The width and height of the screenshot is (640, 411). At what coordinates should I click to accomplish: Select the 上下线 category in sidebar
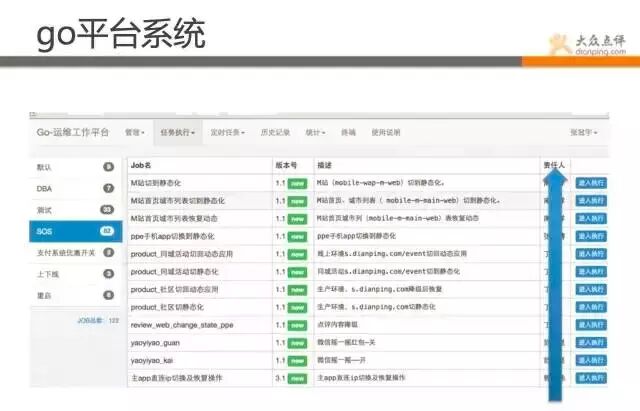tap(76, 274)
